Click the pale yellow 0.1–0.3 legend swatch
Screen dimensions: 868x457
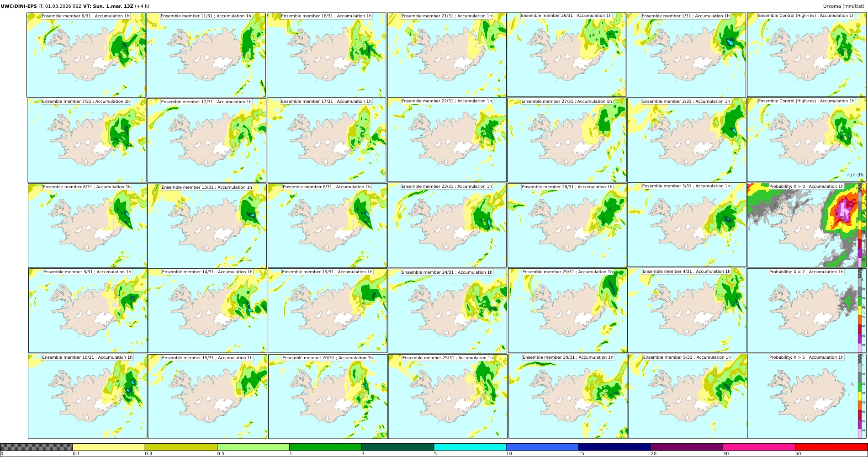109,447
